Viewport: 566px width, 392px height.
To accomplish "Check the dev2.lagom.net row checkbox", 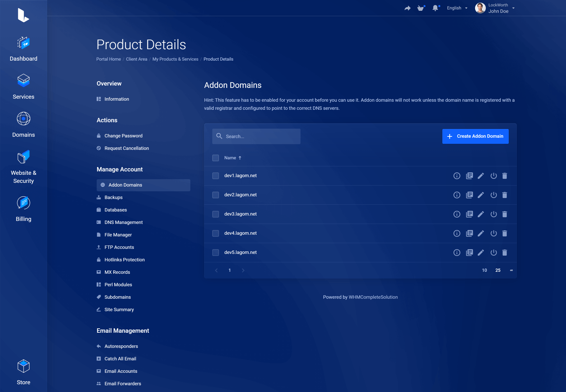I will [x=216, y=195].
